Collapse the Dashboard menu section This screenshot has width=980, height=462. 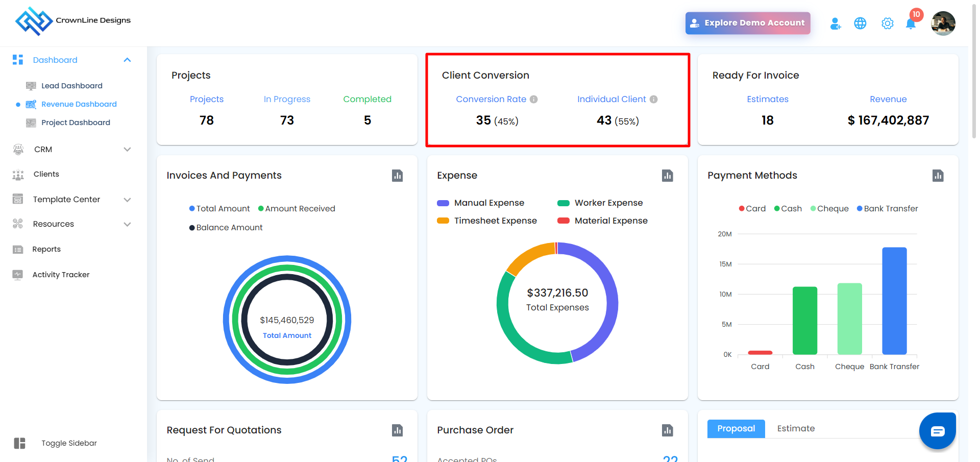pos(127,60)
